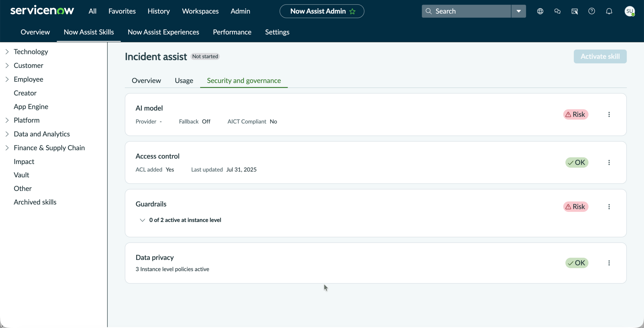Focus the Search input field
Screen dimensions: 644x328
coord(466,11)
